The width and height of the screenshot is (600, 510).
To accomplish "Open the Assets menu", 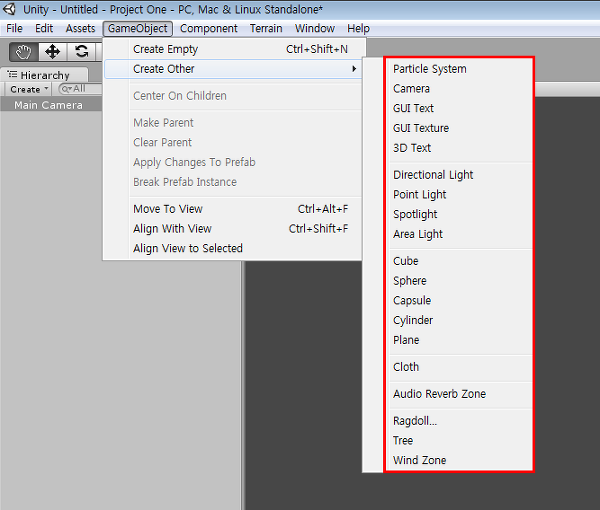I will point(80,28).
